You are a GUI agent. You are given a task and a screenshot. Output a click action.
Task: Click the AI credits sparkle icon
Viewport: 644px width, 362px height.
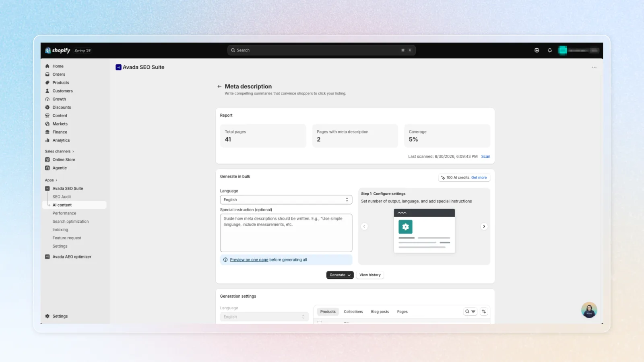click(x=443, y=177)
